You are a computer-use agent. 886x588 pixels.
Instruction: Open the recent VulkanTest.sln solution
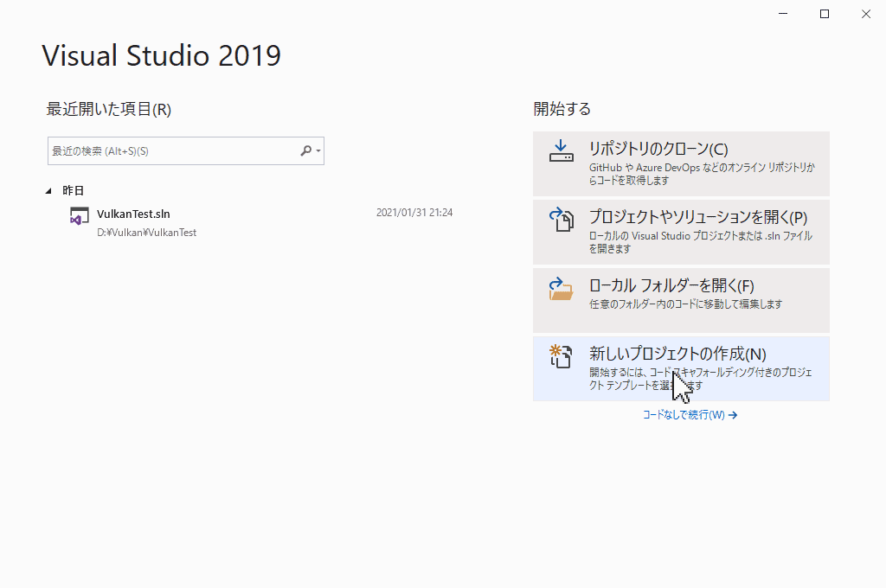[x=260, y=222]
